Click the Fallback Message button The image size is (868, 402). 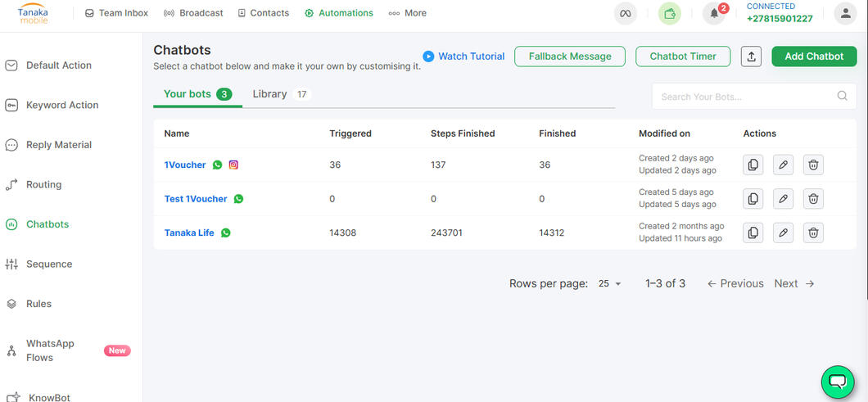point(570,56)
